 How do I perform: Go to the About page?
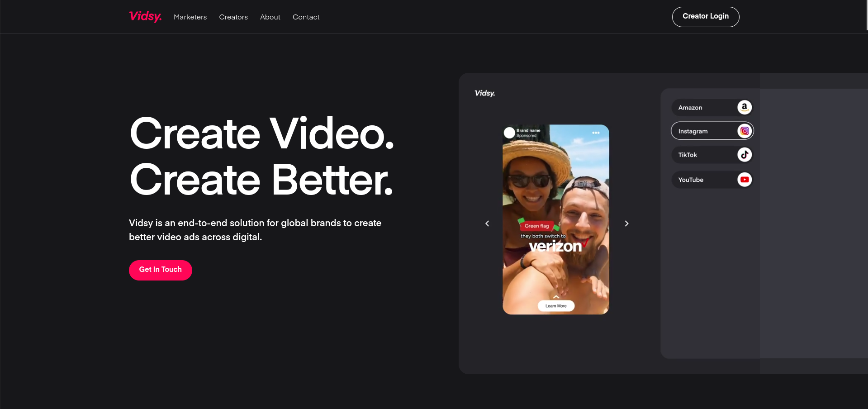pyautogui.click(x=270, y=17)
